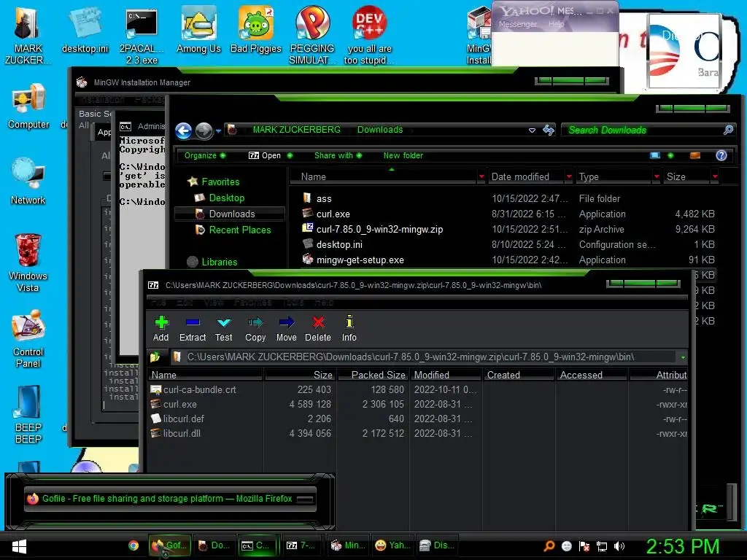Select Downloads in explorer Favorites tree
Screen dimensions: 747x560
point(230,214)
